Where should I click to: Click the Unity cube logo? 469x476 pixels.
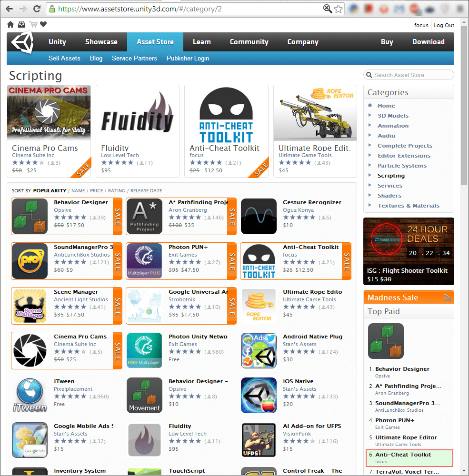pos(22,42)
